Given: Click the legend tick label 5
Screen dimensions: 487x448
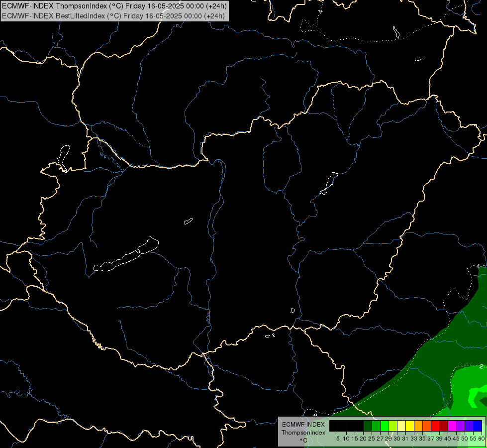Looking at the screenshot, I should click(338, 439).
